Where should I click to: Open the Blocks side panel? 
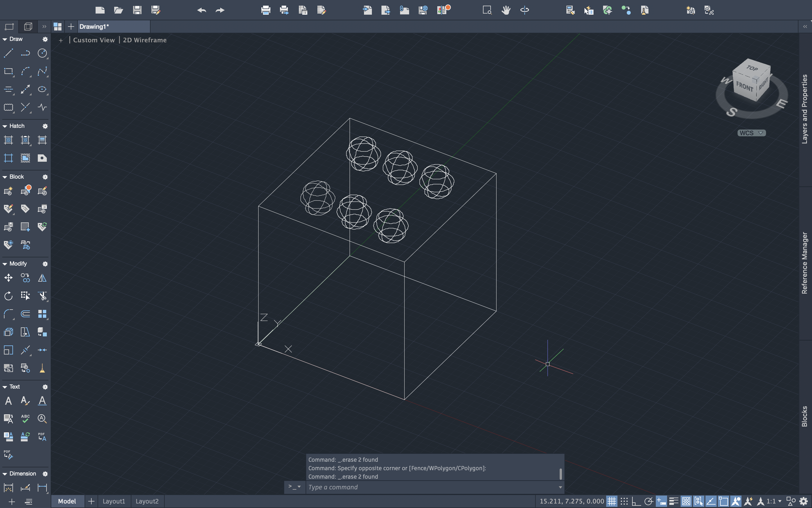[x=805, y=416]
